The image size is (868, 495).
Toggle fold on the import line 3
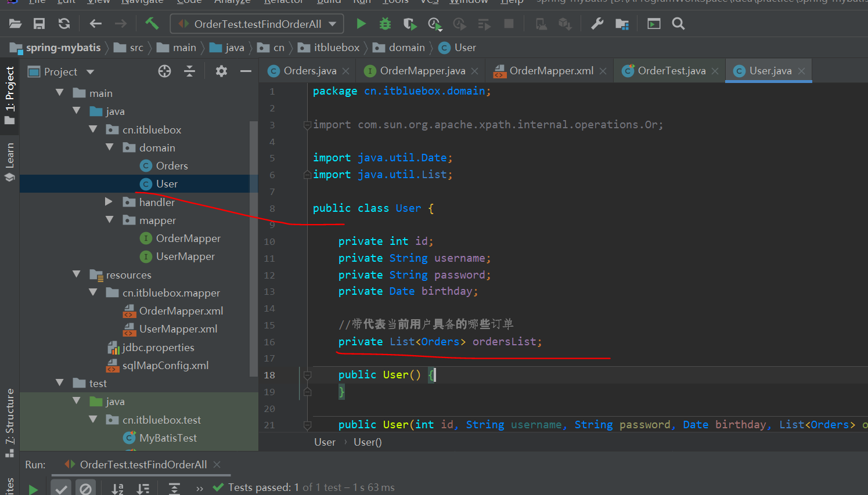pyautogui.click(x=307, y=125)
